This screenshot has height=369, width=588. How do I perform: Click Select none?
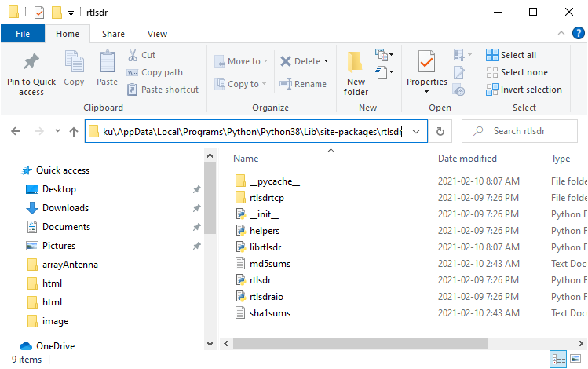point(517,72)
